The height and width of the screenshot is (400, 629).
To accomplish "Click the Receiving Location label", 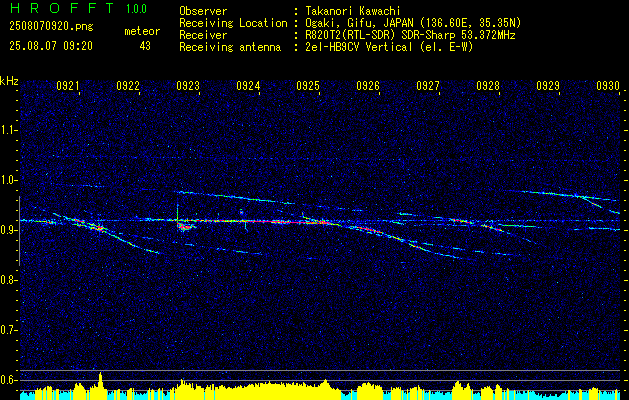I will 233,24.
